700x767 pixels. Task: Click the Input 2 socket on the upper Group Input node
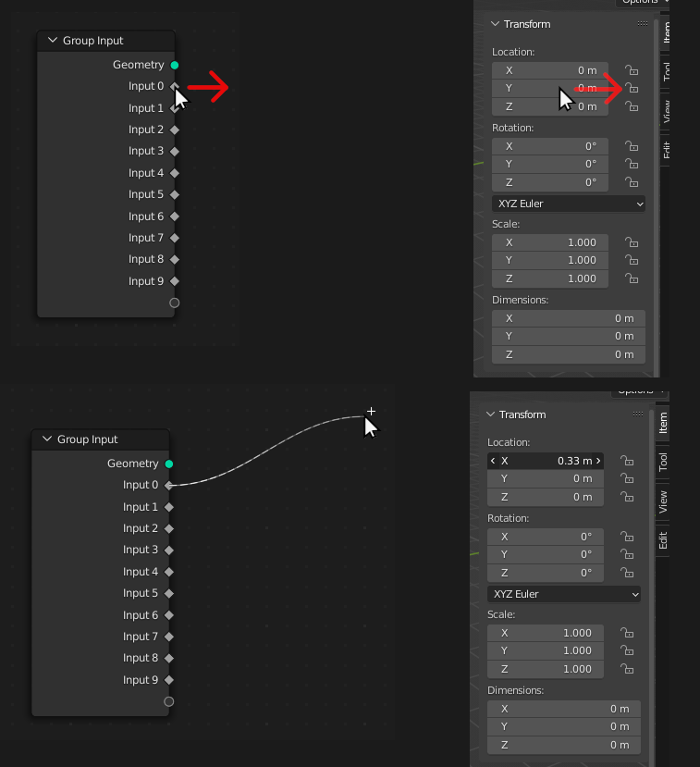point(175,130)
